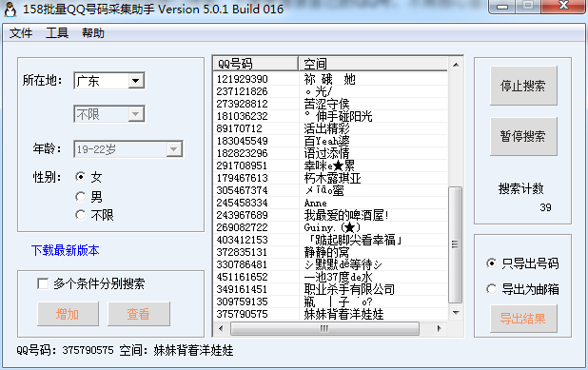Select the row 89170712 活出精彩

(x=331, y=128)
